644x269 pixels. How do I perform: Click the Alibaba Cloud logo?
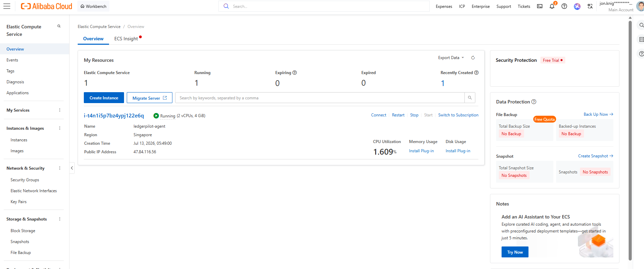coord(46,6)
